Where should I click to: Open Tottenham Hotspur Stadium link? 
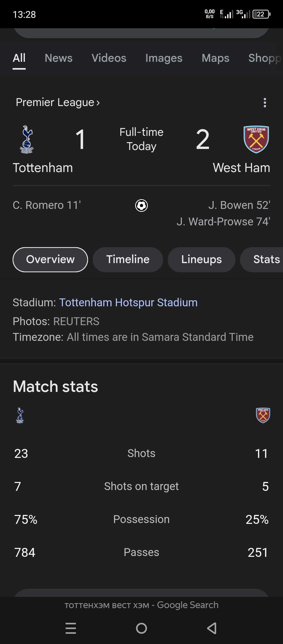(128, 303)
